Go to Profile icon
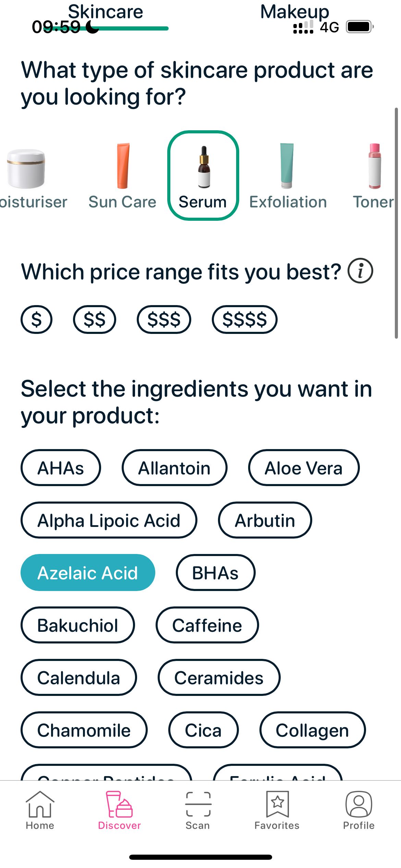Image resolution: width=401 pixels, height=868 pixels. tap(359, 804)
